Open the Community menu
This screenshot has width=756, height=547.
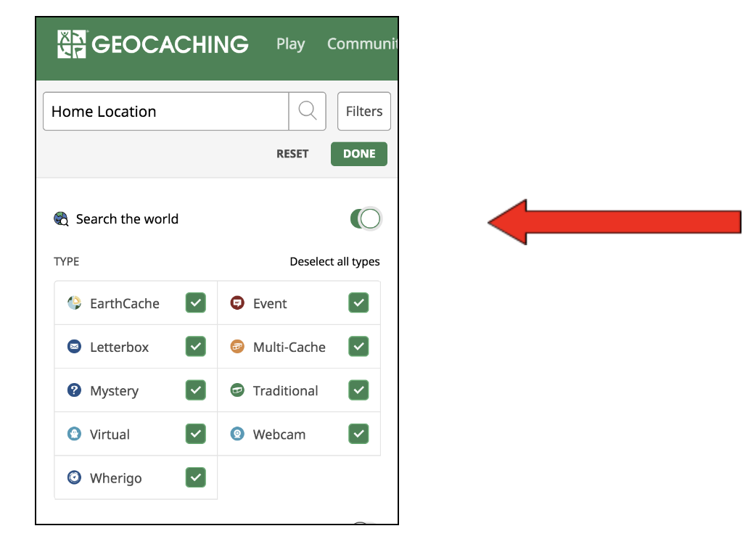(362, 44)
